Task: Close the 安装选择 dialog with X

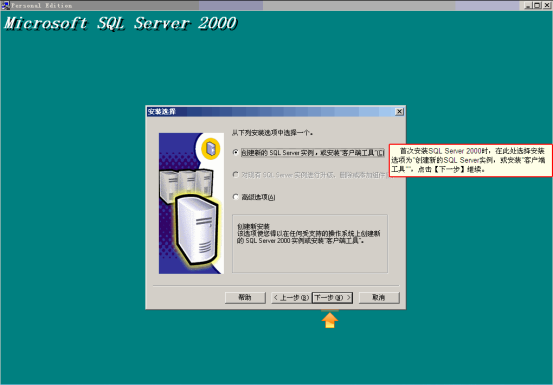Action: tap(399, 112)
